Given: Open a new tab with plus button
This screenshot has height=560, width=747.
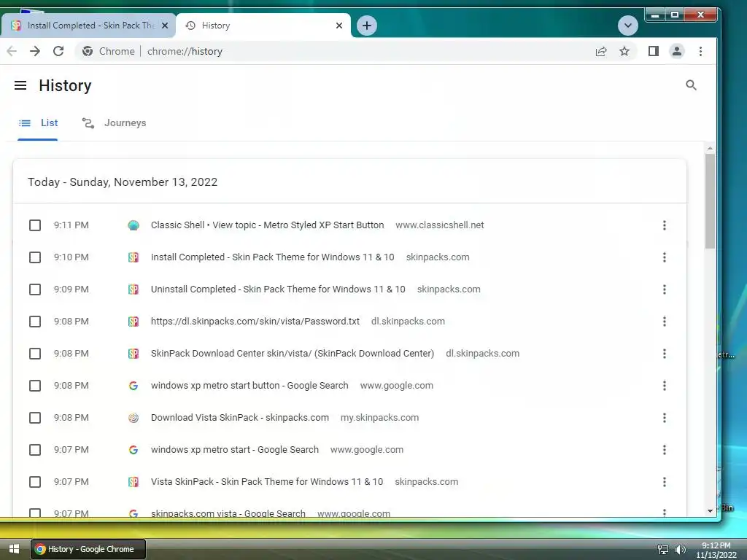Looking at the screenshot, I should coord(366,26).
